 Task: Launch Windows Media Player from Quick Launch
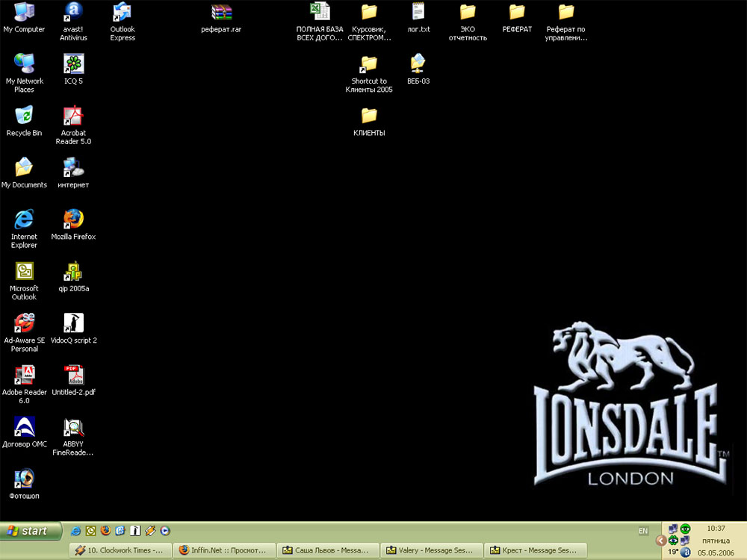[165, 530]
